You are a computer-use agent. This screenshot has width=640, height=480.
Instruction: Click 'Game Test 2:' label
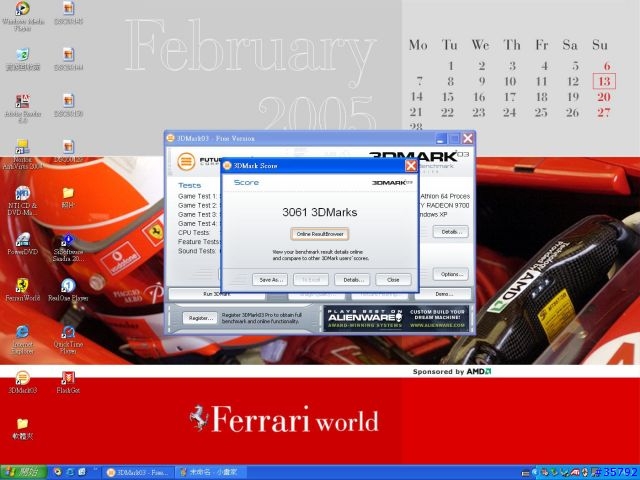[x=197, y=205]
